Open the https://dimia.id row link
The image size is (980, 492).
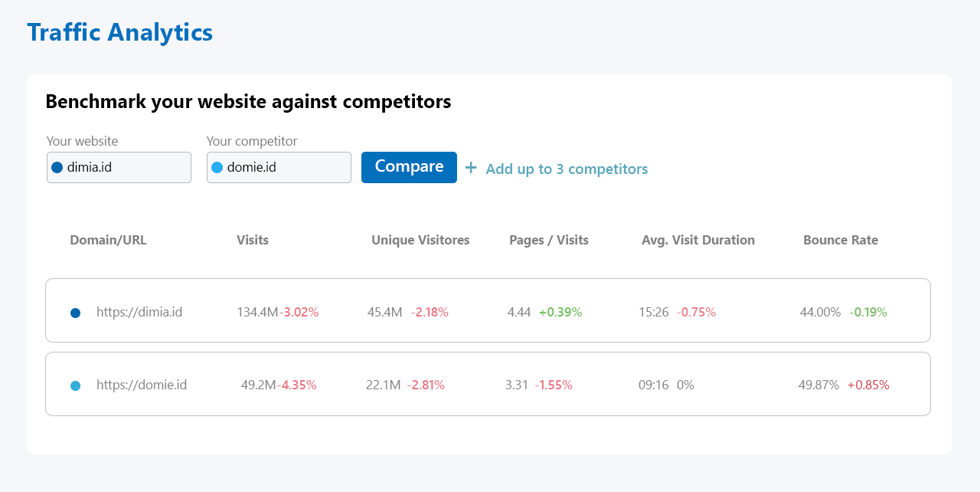click(139, 312)
